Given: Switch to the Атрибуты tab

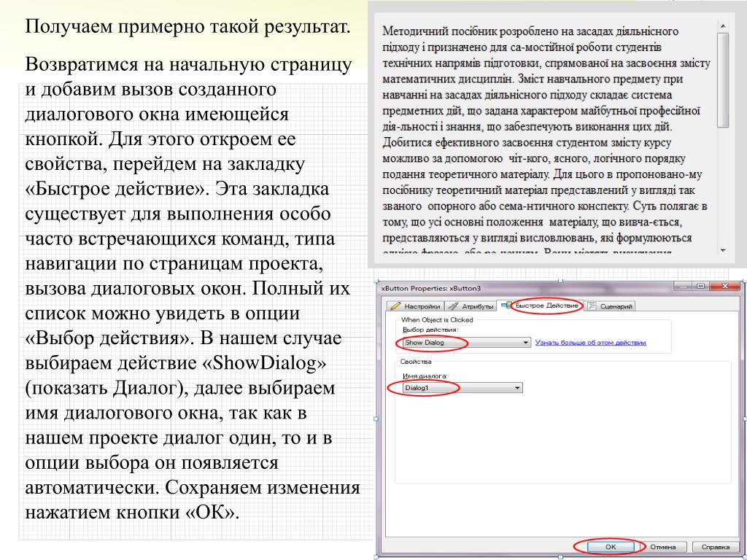Looking at the screenshot, I should 471,306.
